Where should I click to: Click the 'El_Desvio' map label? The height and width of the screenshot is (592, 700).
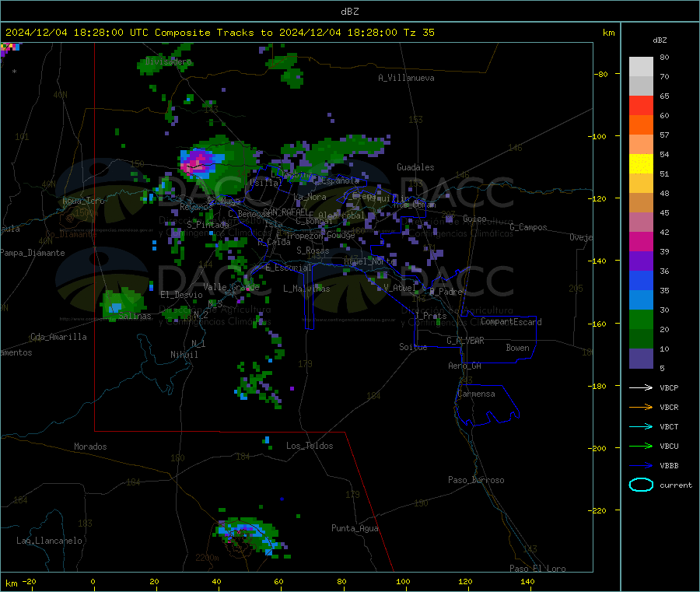[181, 295]
